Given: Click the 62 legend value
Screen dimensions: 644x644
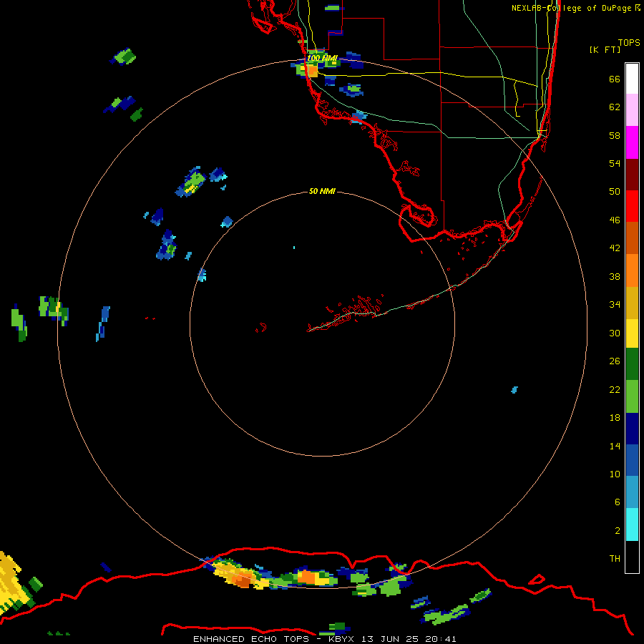Looking at the screenshot, I should coord(615,107).
